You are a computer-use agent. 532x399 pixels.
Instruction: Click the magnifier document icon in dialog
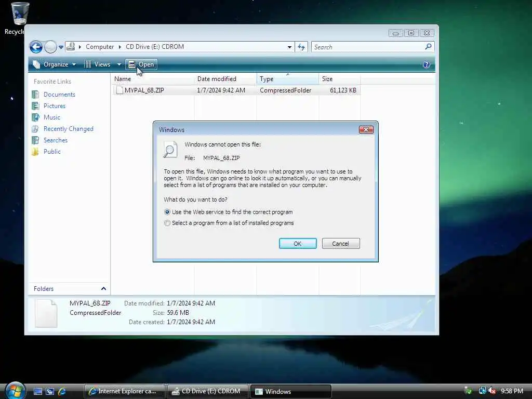click(170, 150)
